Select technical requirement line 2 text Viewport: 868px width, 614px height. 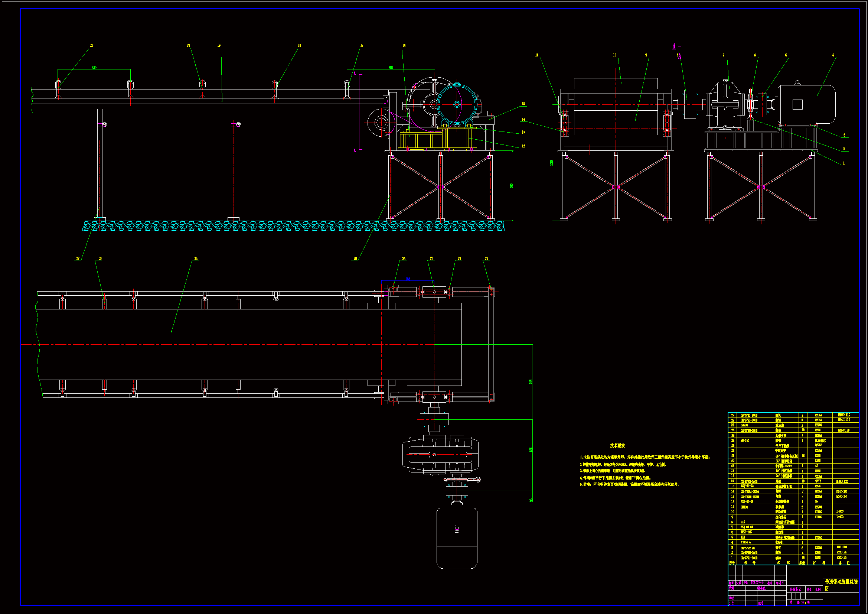tap(623, 465)
